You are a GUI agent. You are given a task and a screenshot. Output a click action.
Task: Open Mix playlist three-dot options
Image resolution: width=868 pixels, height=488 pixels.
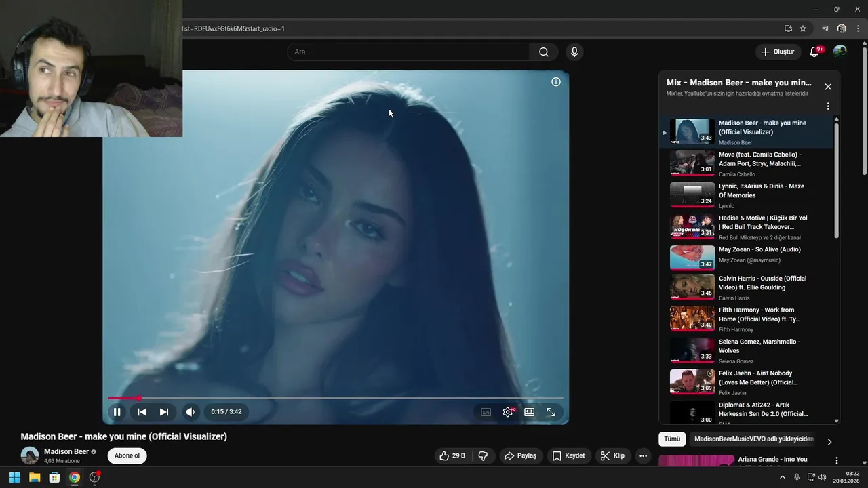(x=828, y=106)
